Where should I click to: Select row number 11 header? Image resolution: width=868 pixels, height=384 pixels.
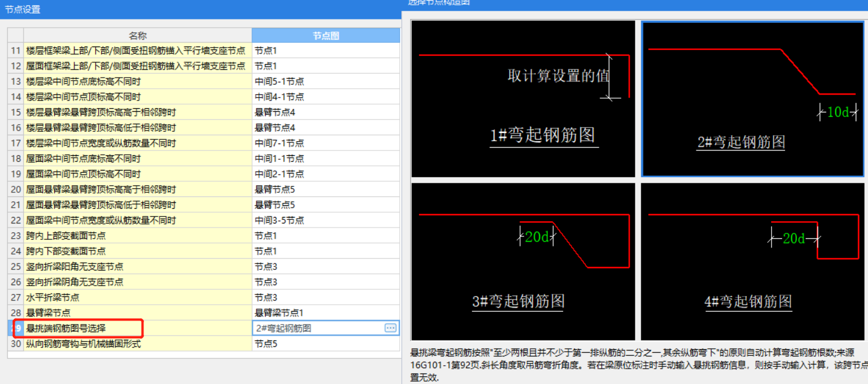click(x=15, y=51)
